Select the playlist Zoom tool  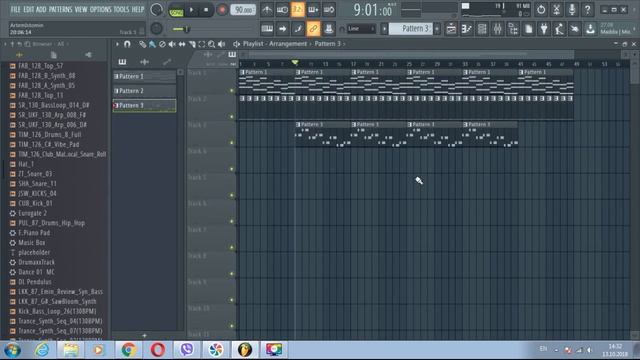click(211, 44)
